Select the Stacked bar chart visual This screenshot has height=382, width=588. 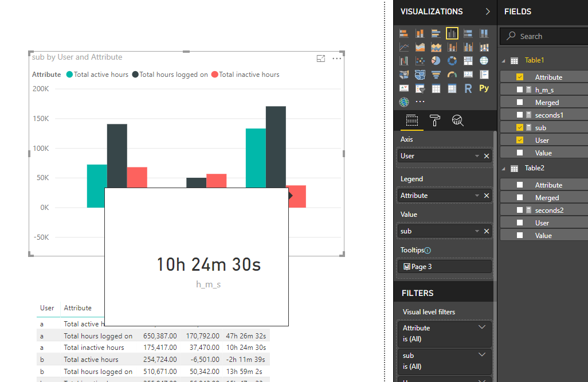tap(404, 33)
